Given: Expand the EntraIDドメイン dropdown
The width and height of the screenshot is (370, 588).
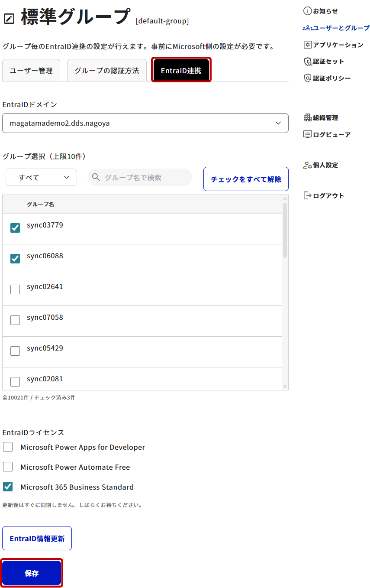Looking at the screenshot, I should pyautogui.click(x=145, y=123).
